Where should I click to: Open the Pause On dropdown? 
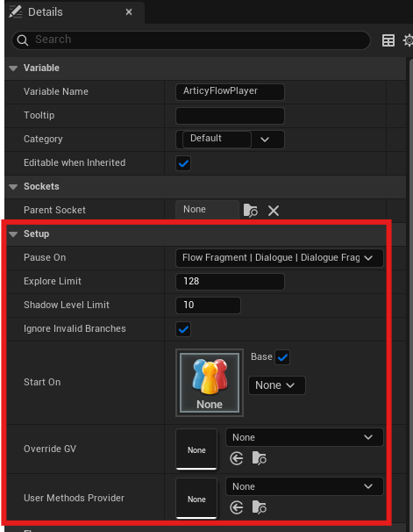click(280, 258)
